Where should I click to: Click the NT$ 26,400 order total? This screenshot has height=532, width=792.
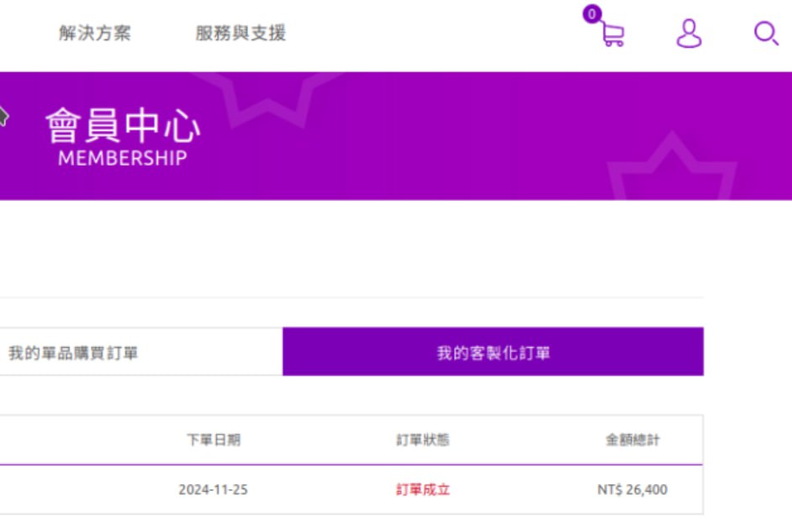click(x=632, y=489)
